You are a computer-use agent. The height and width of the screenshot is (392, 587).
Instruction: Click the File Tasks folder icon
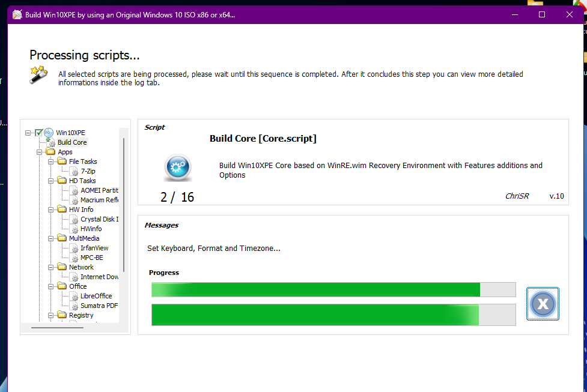coord(62,161)
